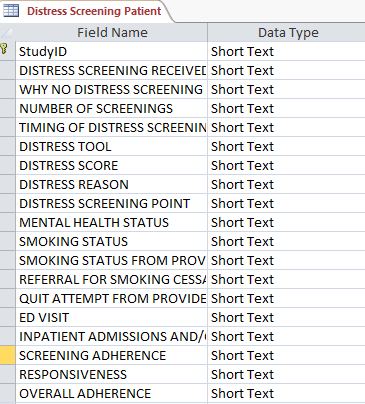Click the table icon on Distress Screening Patient tab
The height and width of the screenshot is (404, 365).
11,11
